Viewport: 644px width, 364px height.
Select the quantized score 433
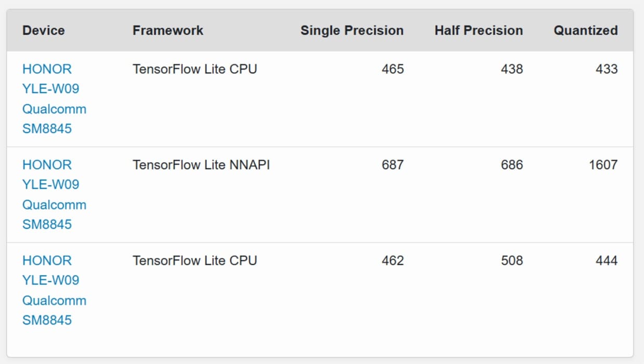607,69
